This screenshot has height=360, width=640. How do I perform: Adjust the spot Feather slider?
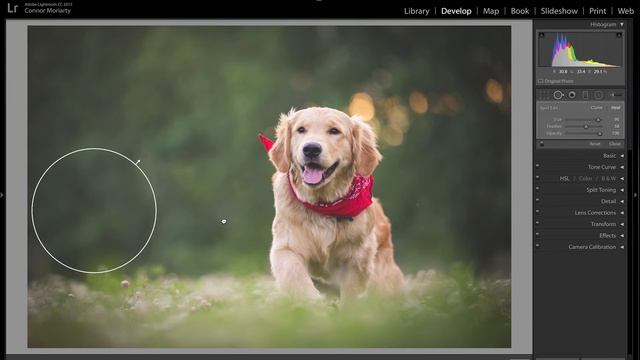(584, 127)
